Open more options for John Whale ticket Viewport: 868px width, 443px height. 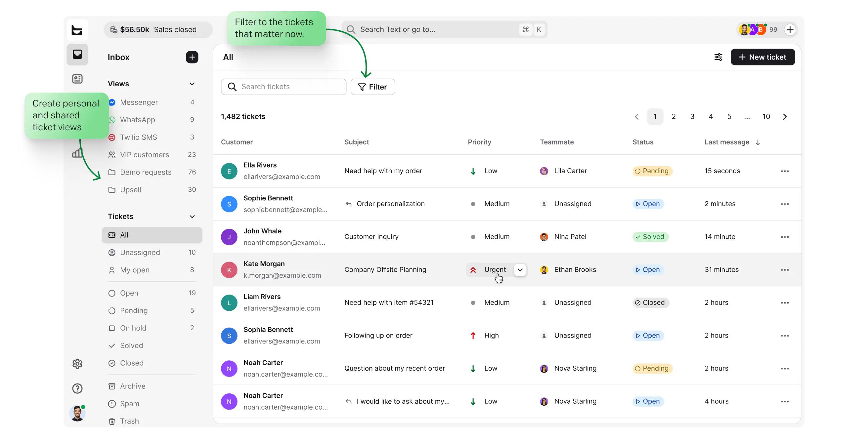click(785, 237)
